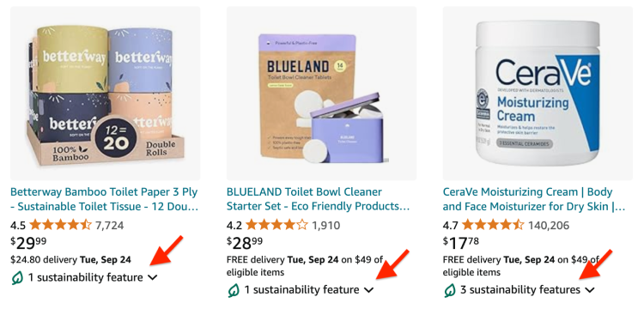Open CeraVe 4.7 star rating icons
Viewport: 644px width, 309px height.
493,225
